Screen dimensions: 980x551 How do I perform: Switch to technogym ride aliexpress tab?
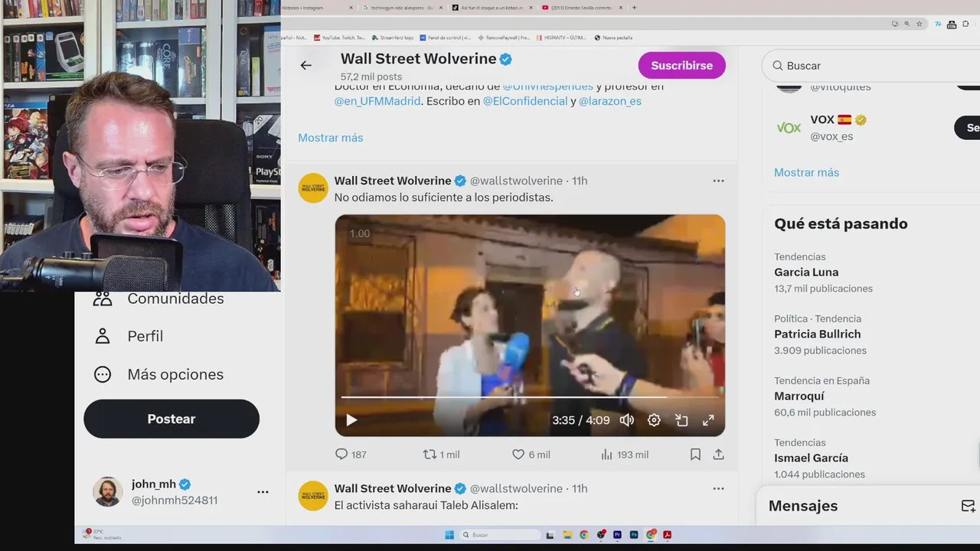401,8
